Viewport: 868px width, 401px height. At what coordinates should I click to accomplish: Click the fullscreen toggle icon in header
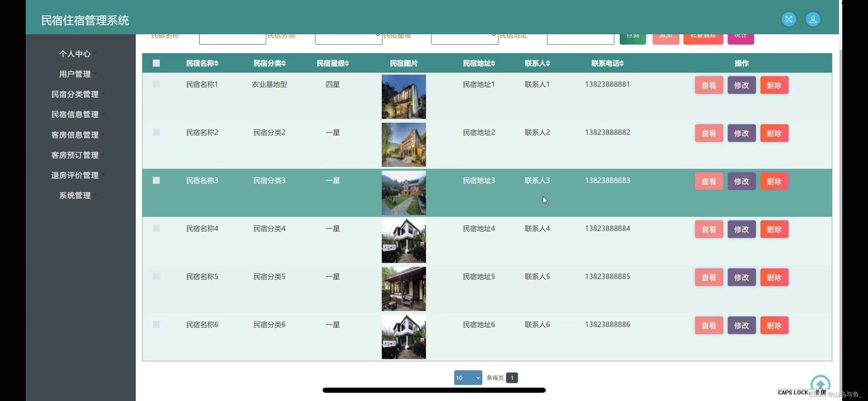point(788,19)
